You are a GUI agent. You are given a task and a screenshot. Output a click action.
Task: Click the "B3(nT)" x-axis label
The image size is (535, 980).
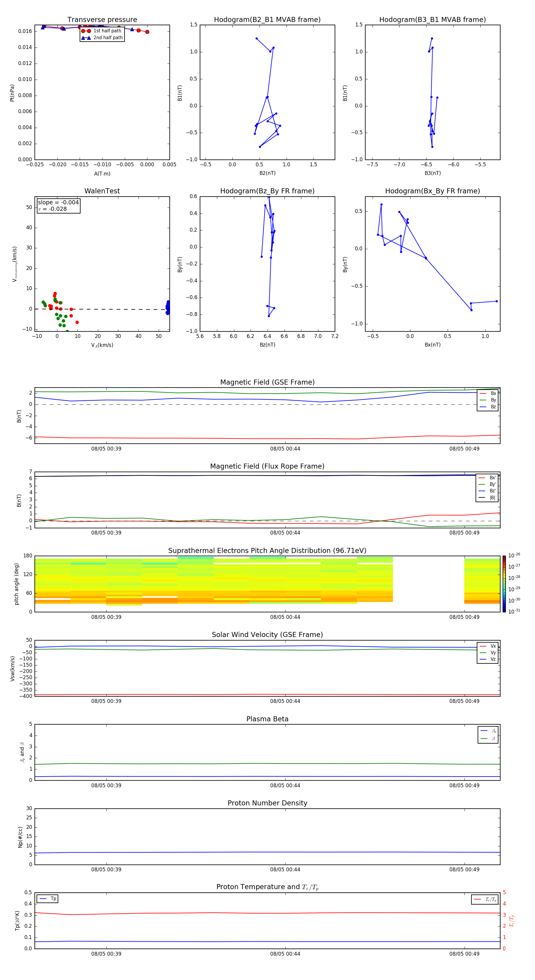(x=432, y=173)
